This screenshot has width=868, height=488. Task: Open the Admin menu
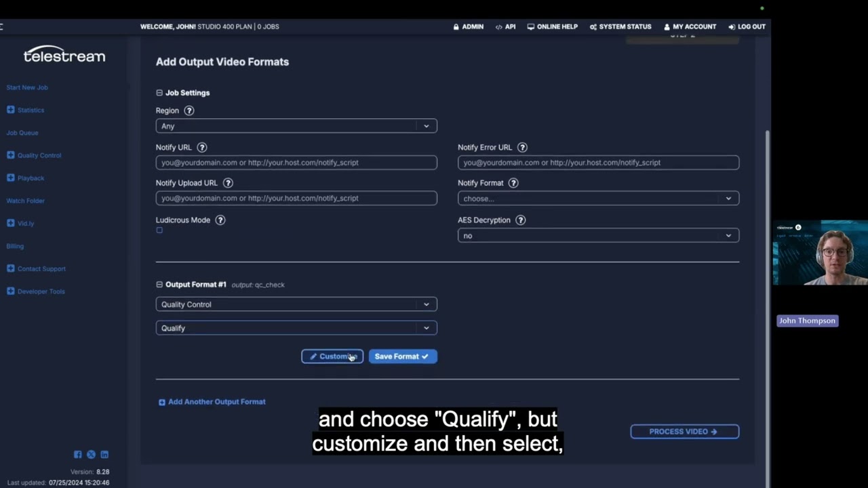coord(469,26)
